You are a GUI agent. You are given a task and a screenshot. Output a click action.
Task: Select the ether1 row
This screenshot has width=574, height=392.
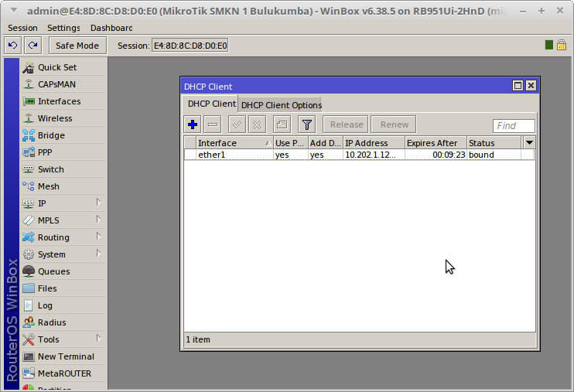(x=359, y=155)
